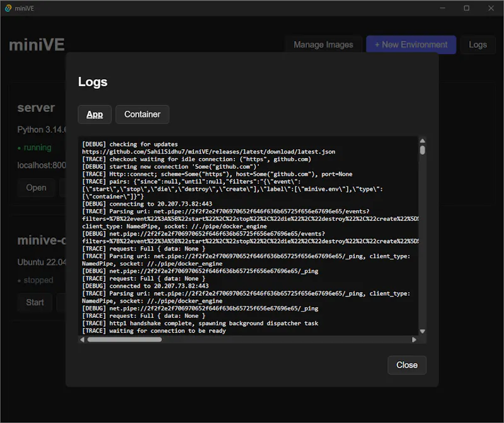Click the Python 3.14 label
Image resolution: width=504 pixels, height=423 pixels.
click(x=42, y=130)
